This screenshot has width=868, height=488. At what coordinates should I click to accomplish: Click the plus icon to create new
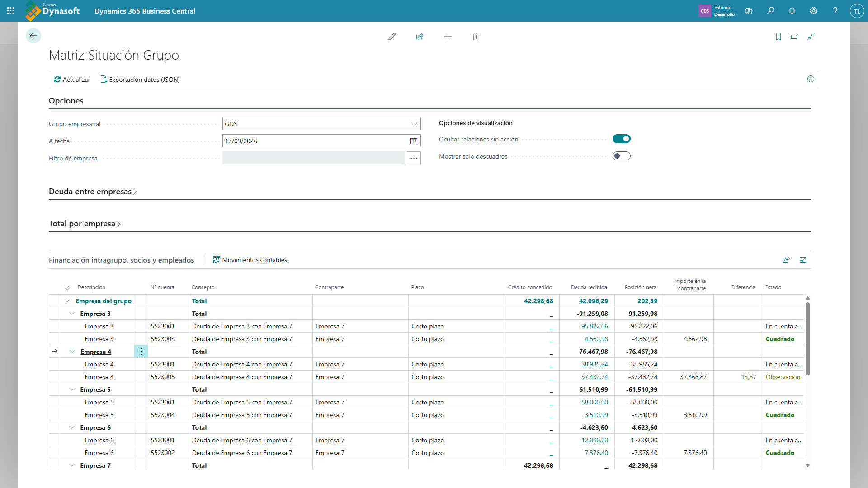448,37
